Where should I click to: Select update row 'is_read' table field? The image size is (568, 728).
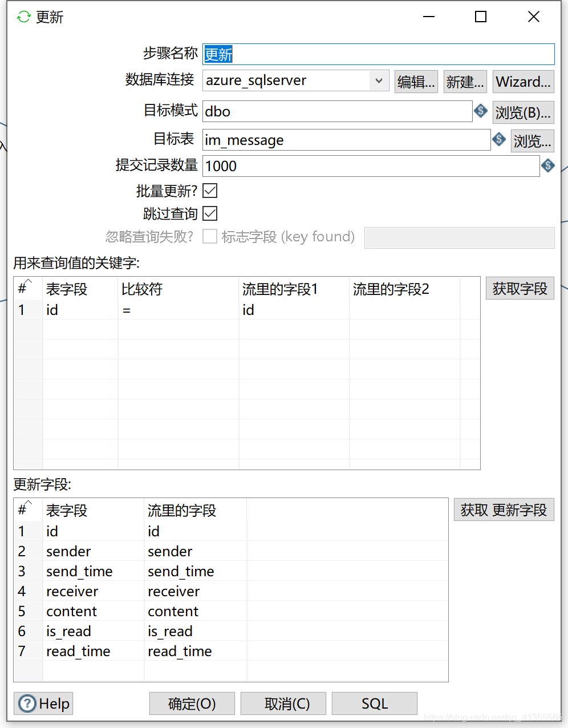click(x=94, y=631)
